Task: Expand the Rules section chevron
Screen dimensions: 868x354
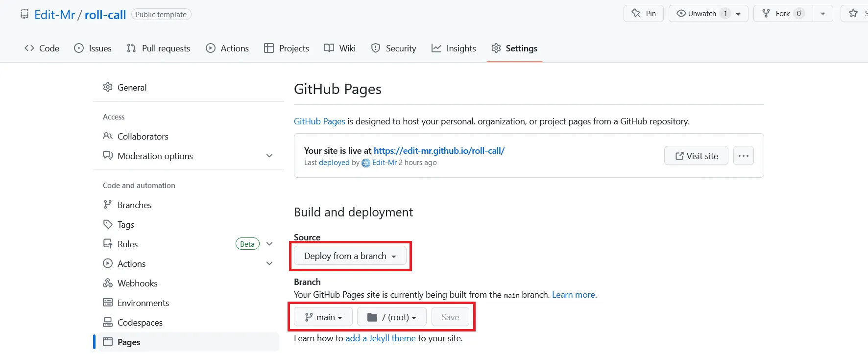Action: click(269, 244)
